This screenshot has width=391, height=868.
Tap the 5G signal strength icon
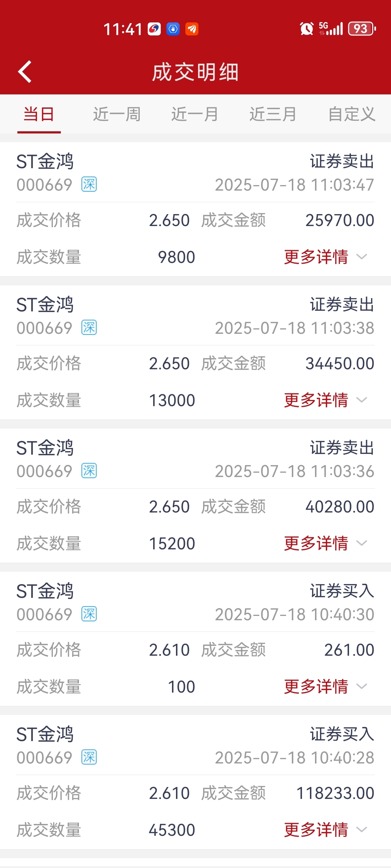pyautogui.click(x=331, y=29)
